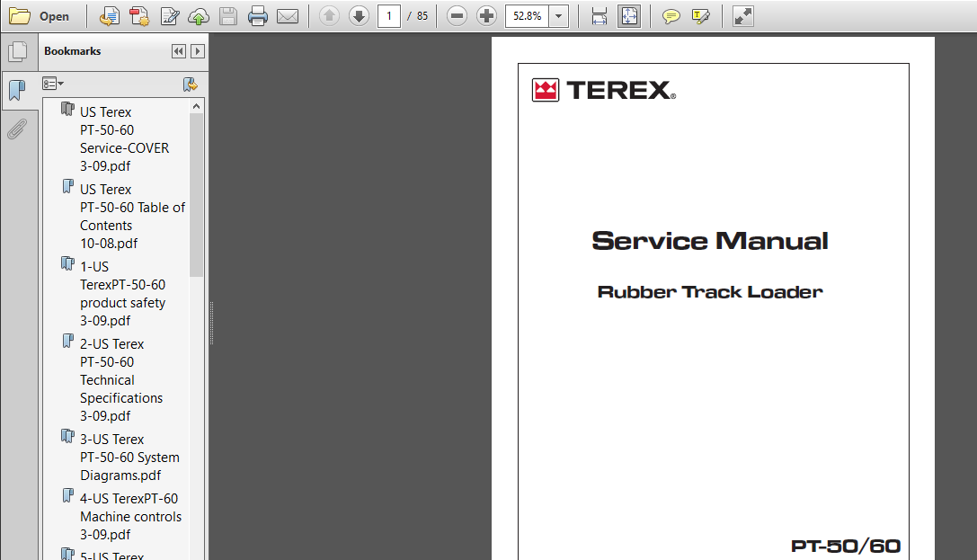This screenshot has height=560, width=977.
Task: Click the bookmark icon beside Machine controls entry
Action: (68, 496)
